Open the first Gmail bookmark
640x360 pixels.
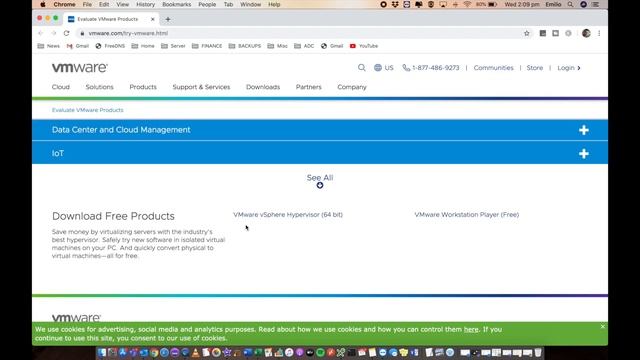coord(78,46)
